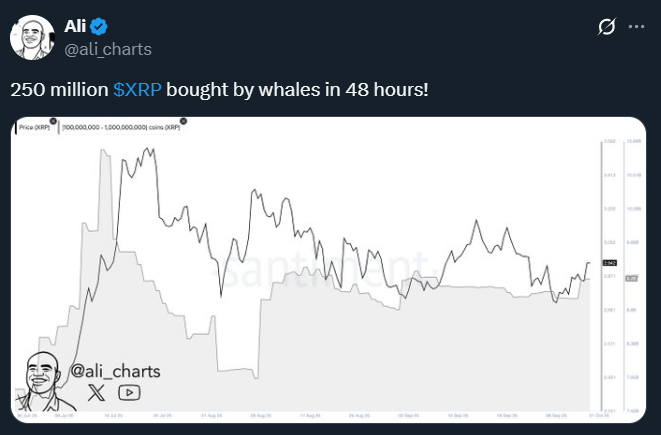Click the black 2.942 price tag on the axis
Image resolution: width=661 pixels, height=435 pixels.
610,264
